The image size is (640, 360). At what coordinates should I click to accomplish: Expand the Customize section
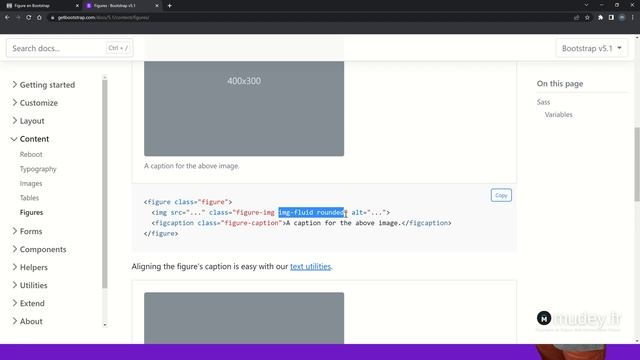coord(35,103)
